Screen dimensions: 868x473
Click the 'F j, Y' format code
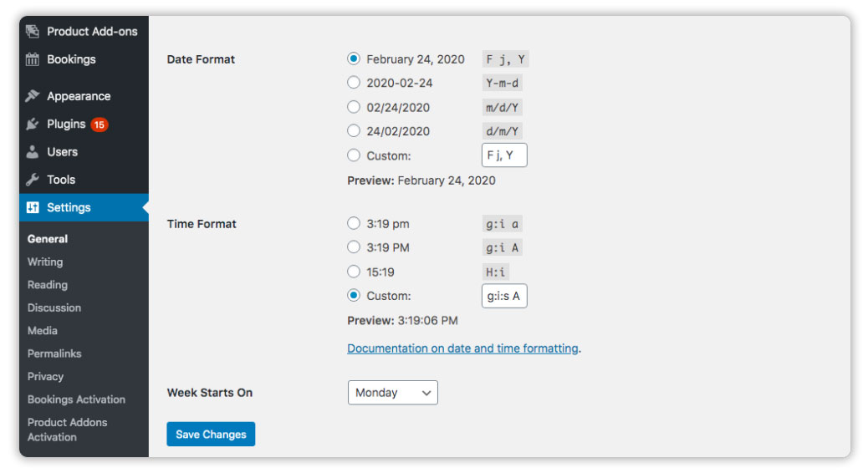505,59
